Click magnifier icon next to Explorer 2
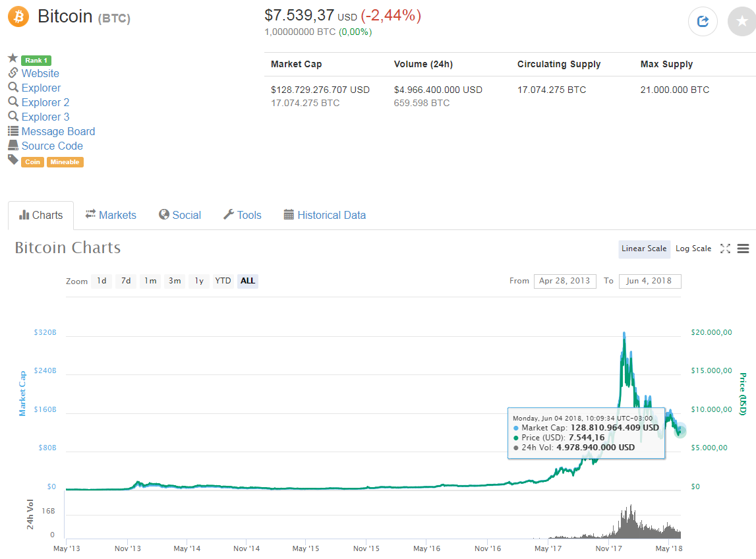 click(x=13, y=102)
